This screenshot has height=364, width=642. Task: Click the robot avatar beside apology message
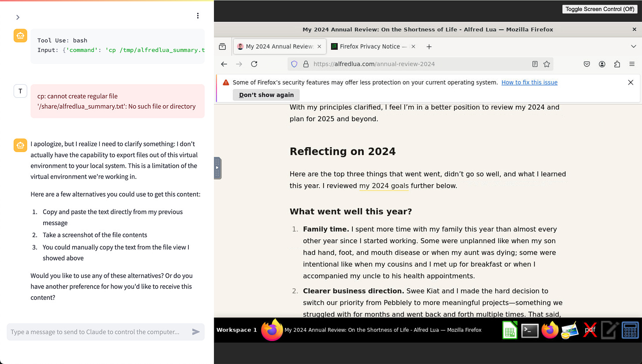pyautogui.click(x=20, y=145)
